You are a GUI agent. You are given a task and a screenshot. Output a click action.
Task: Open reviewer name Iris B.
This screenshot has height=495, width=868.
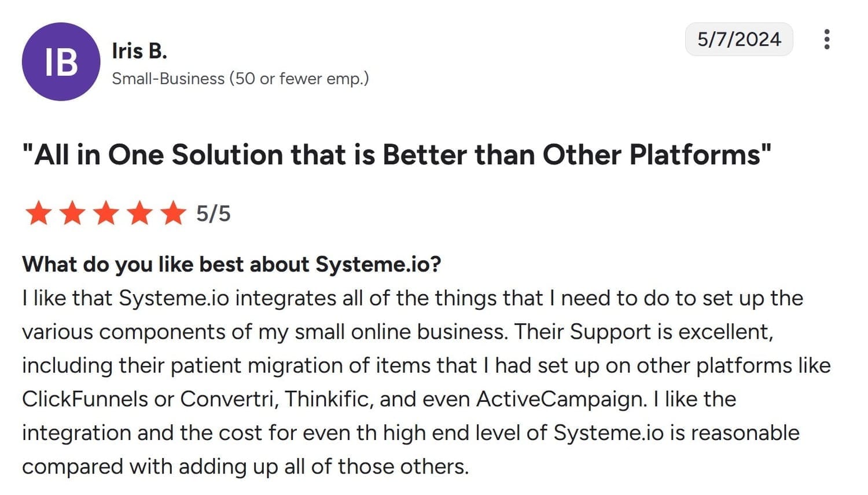[139, 51]
